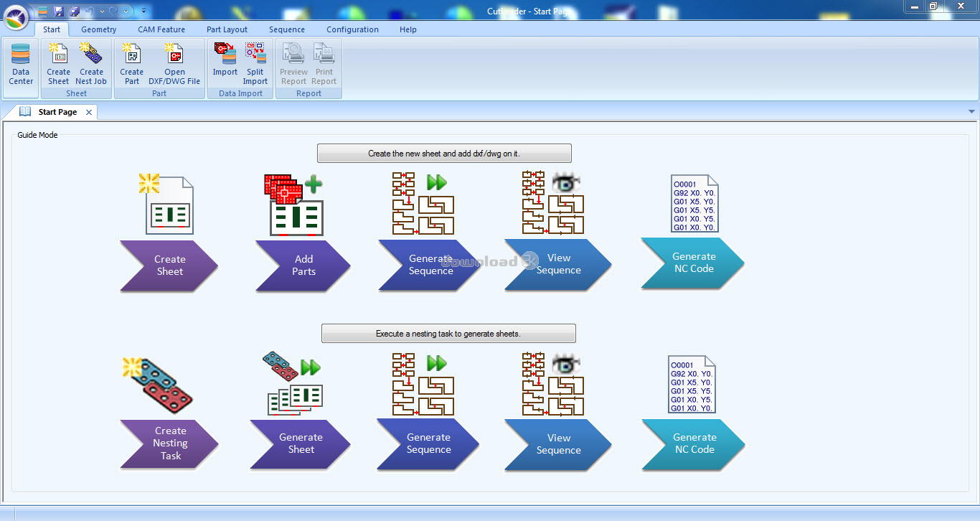980x521 pixels.
Task: Switch to the Start ribbon tab
Action: click(52, 29)
